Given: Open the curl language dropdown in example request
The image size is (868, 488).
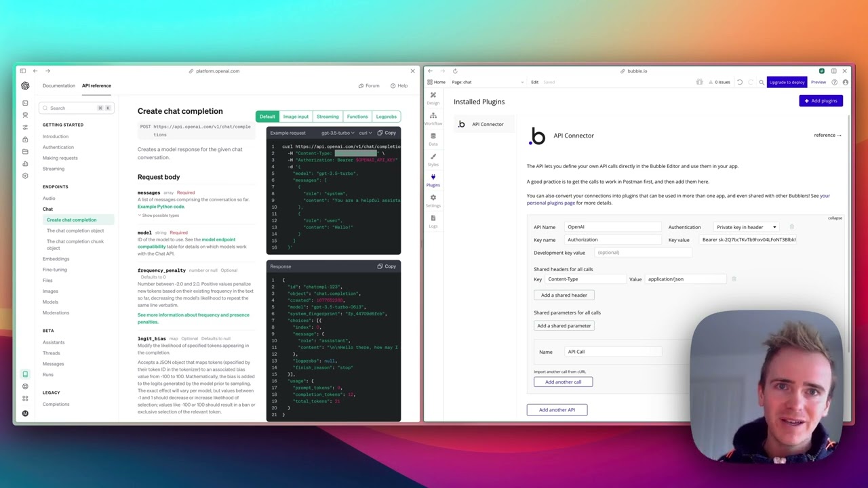Looking at the screenshot, I should (366, 133).
